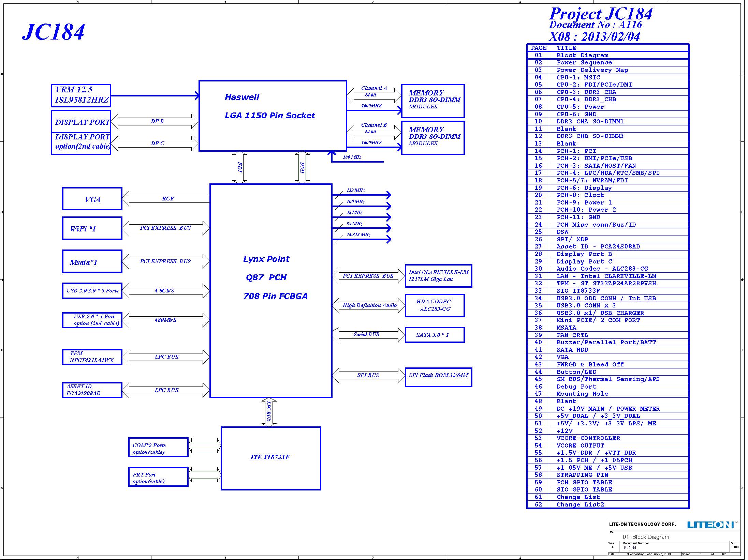Viewport: 748px width, 560px height.
Task: Click the Intel CLARKVILLE-LM Giga Lan box
Action: click(438, 276)
